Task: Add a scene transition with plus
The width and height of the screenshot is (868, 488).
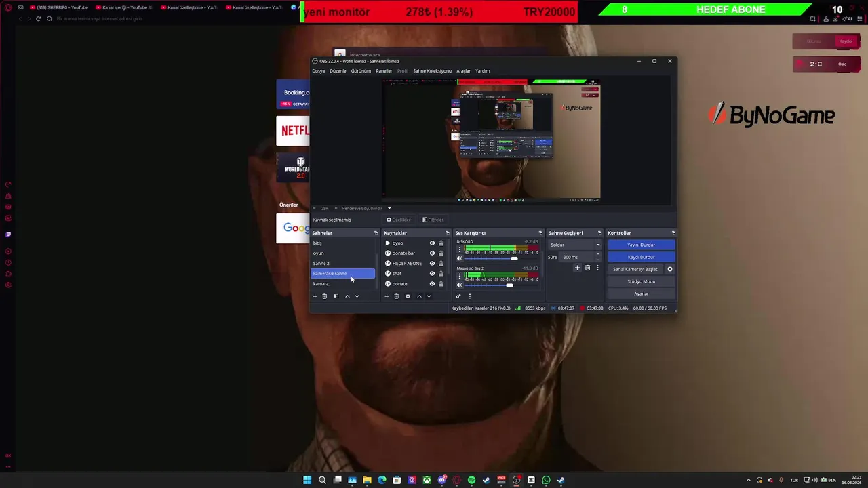Action: (x=577, y=268)
